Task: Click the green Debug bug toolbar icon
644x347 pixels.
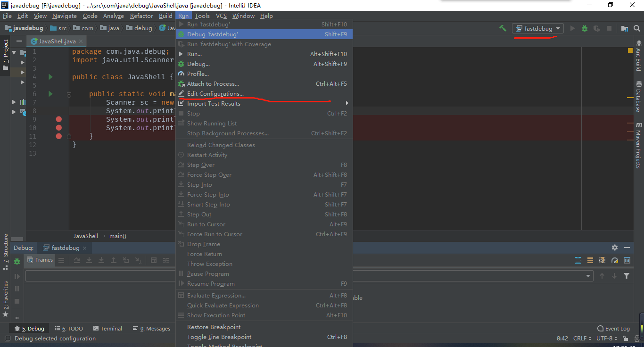Action: pyautogui.click(x=585, y=28)
